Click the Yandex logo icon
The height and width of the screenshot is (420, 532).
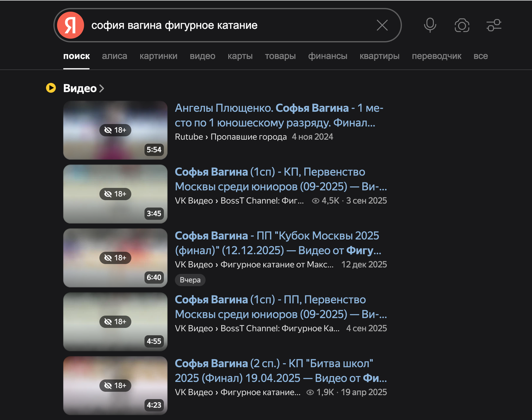tap(70, 25)
